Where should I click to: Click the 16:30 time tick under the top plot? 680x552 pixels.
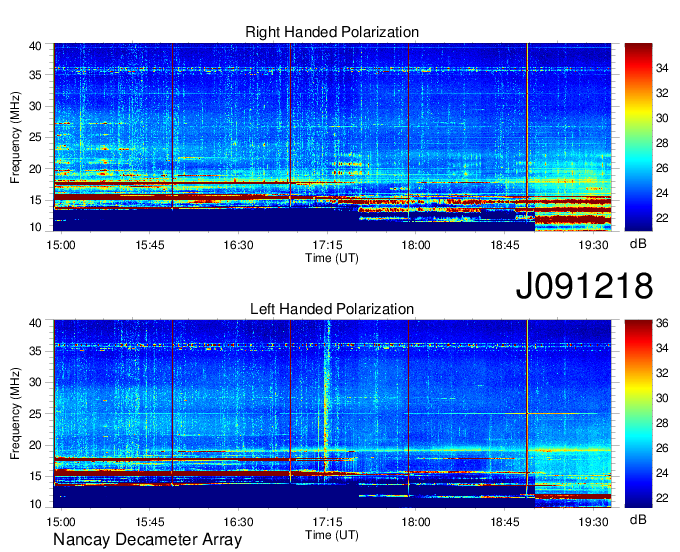pyautogui.click(x=239, y=245)
